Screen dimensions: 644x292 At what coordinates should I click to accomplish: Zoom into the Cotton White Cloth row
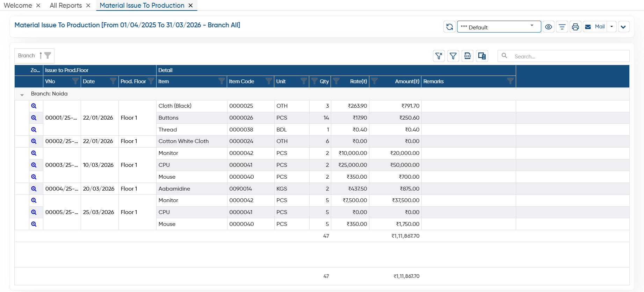[x=34, y=141]
